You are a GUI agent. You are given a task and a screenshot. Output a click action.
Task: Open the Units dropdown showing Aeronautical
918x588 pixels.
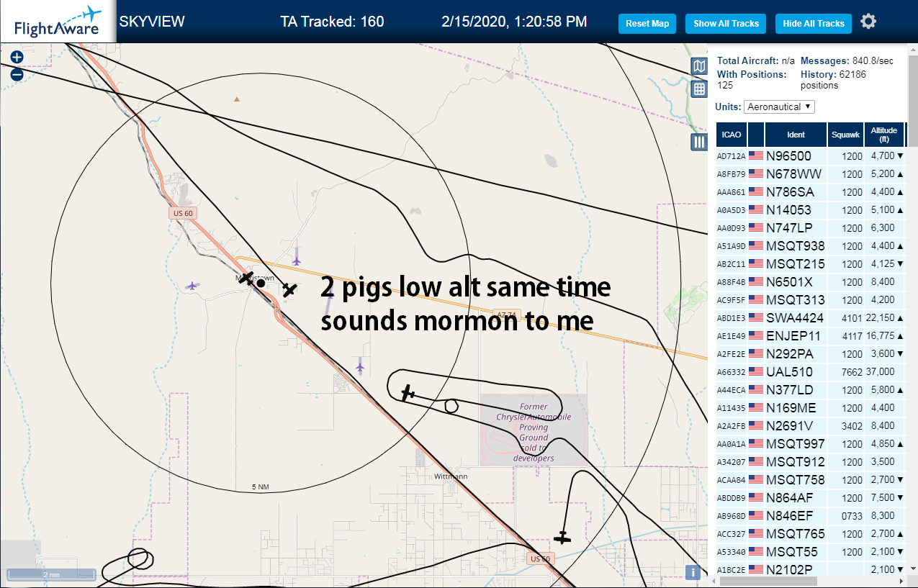point(779,107)
